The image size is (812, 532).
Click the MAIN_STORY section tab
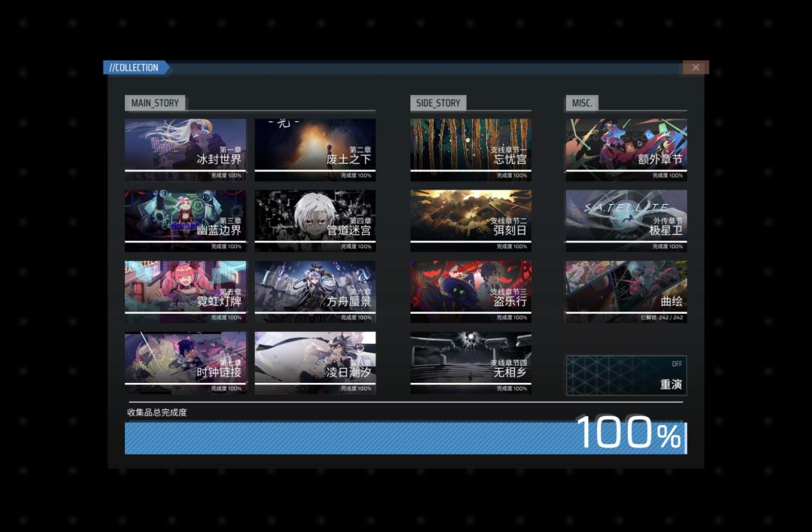[155, 102]
